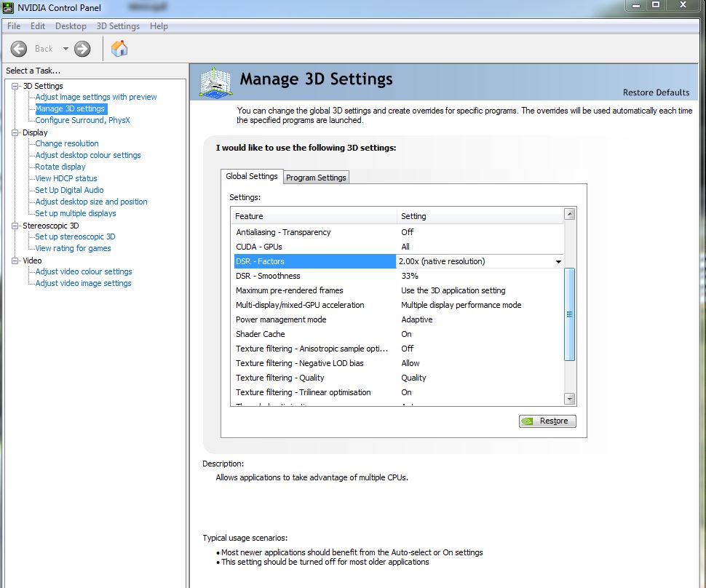Open the Home icon in toolbar
The height and width of the screenshot is (588, 706).
click(x=119, y=49)
